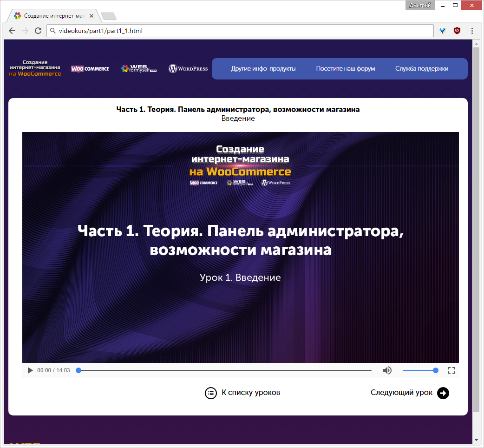Maximize the browser window

click(x=455, y=5)
